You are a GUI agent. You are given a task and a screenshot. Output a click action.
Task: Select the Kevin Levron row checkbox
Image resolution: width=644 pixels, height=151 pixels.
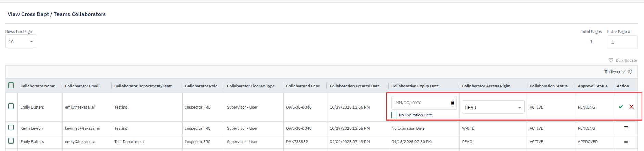point(11,128)
